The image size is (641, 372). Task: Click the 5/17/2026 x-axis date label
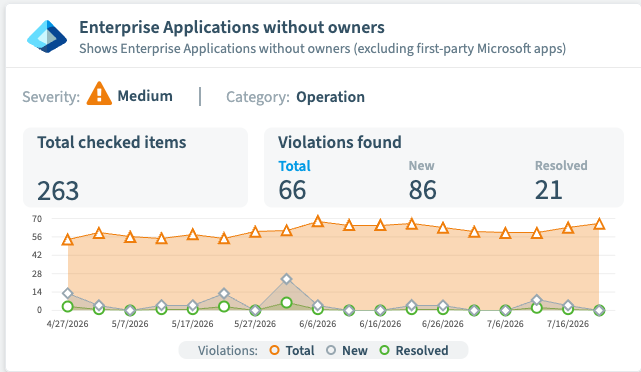193,324
